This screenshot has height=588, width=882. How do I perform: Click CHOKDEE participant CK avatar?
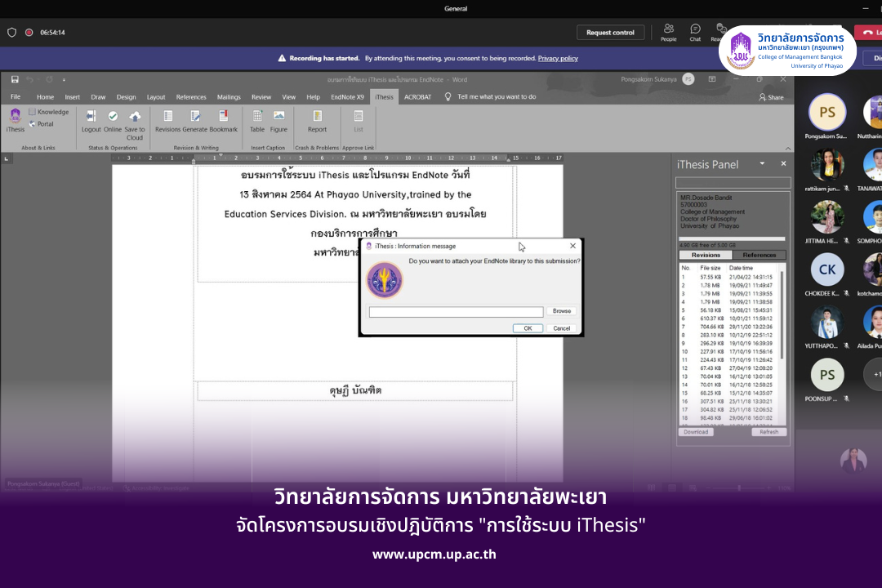pos(826,270)
